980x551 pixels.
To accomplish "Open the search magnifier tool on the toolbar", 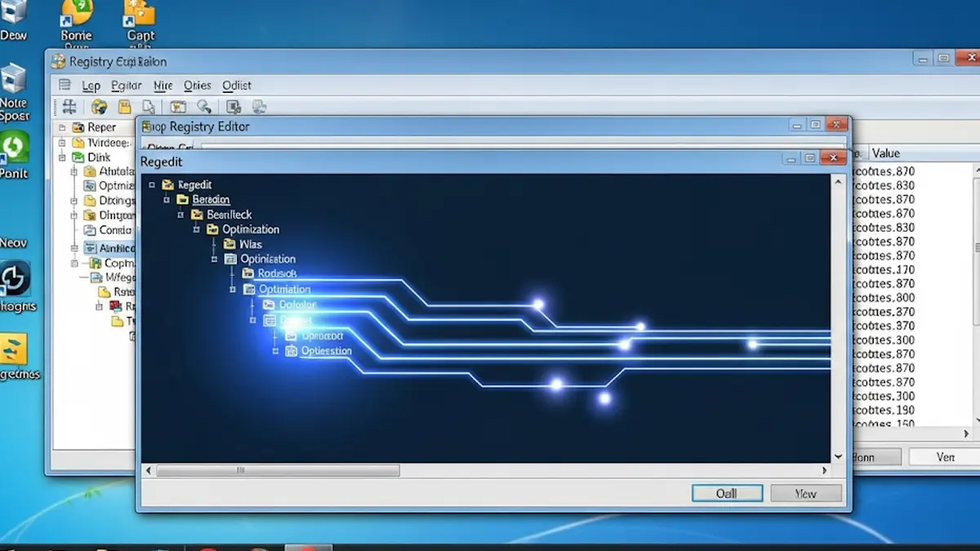I will point(203,107).
